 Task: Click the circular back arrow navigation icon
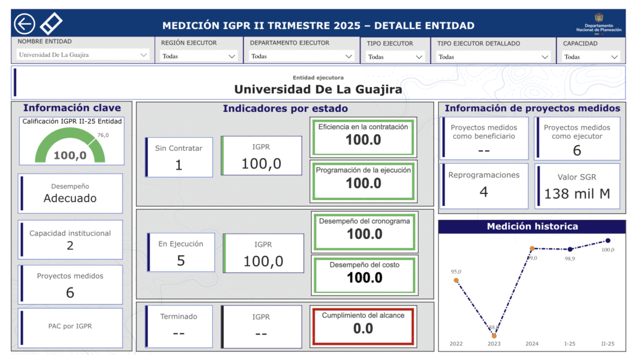pos(24,23)
